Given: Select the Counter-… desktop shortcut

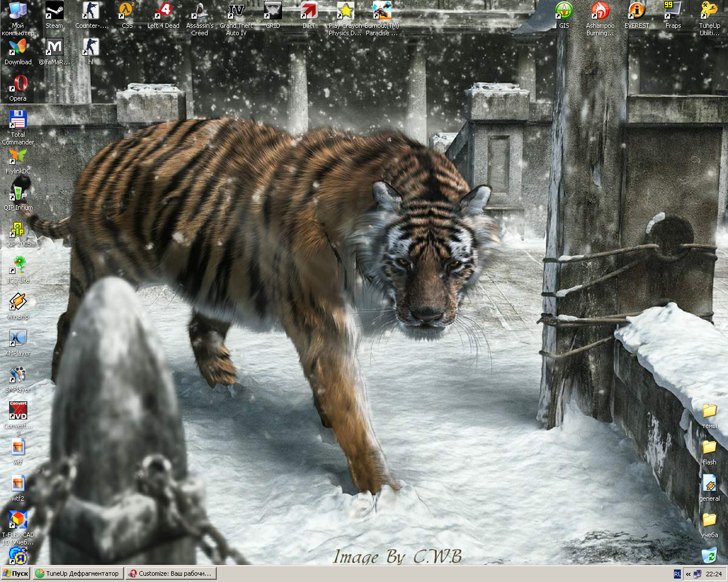Looking at the screenshot, I should pyautogui.click(x=90, y=15).
